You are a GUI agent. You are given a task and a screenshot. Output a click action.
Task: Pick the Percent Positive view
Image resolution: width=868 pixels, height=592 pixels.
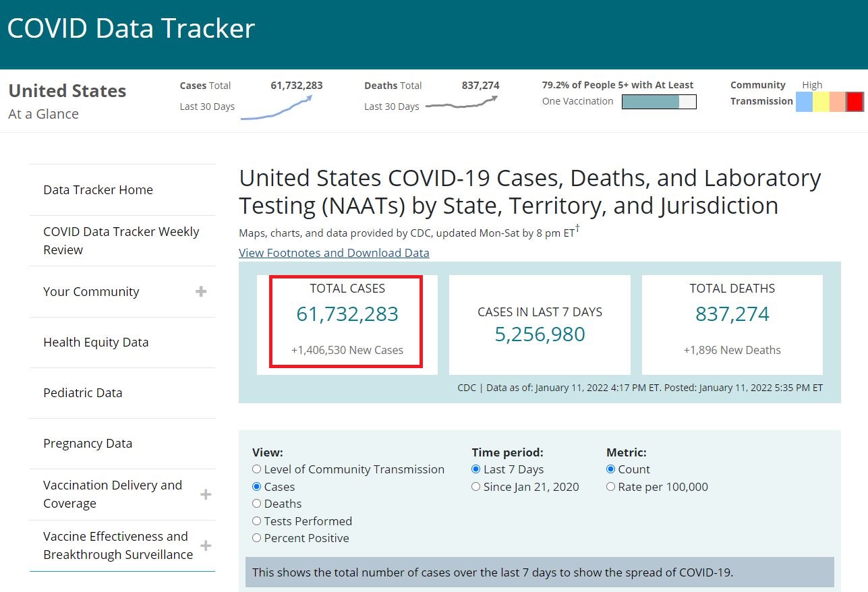click(x=256, y=538)
